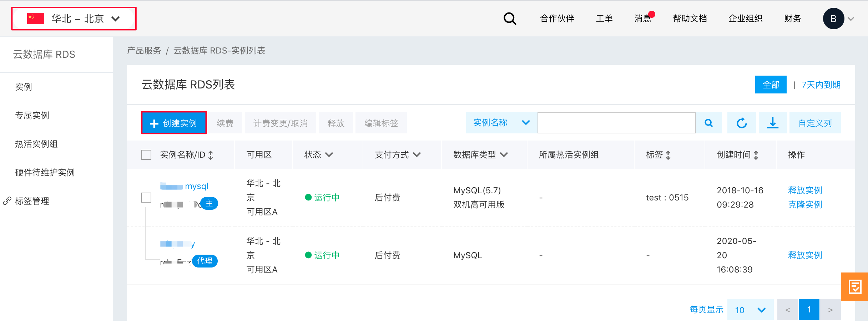Open the orange feedback survey widget
Viewport: 868px width, 321px height.
tap(855, 287)
